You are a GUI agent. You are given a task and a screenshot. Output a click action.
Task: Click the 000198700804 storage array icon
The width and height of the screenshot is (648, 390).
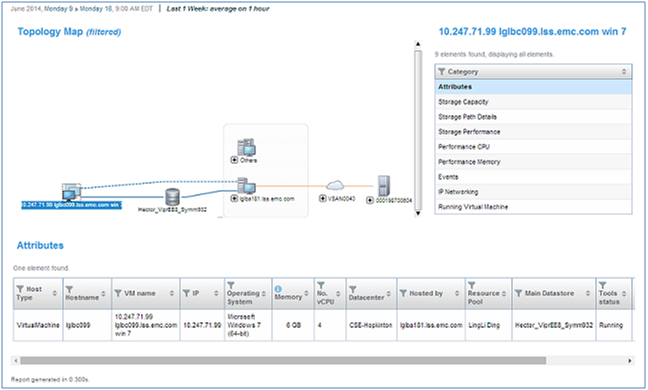click(x=384, y=186)
